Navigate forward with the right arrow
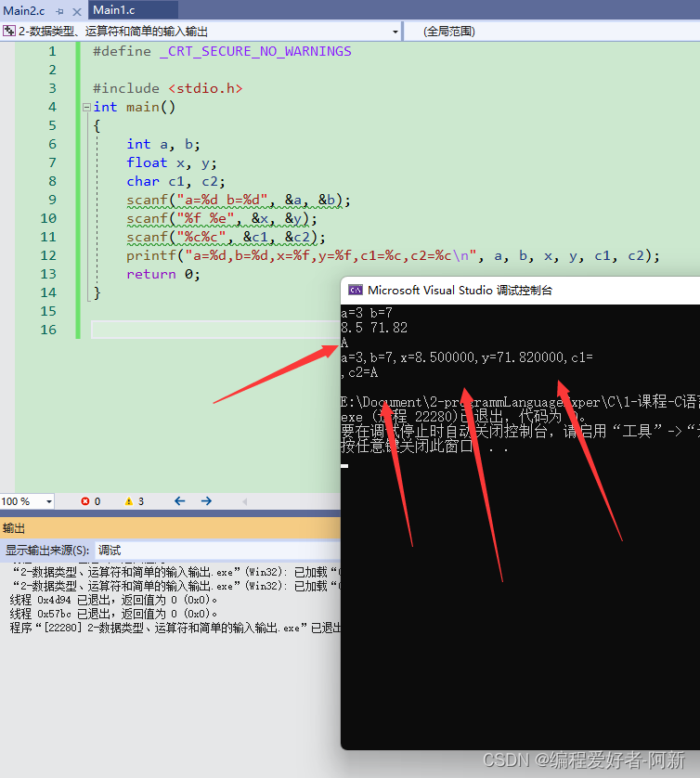The width and height of the screenshot is (700, 778). coord(206,501)
